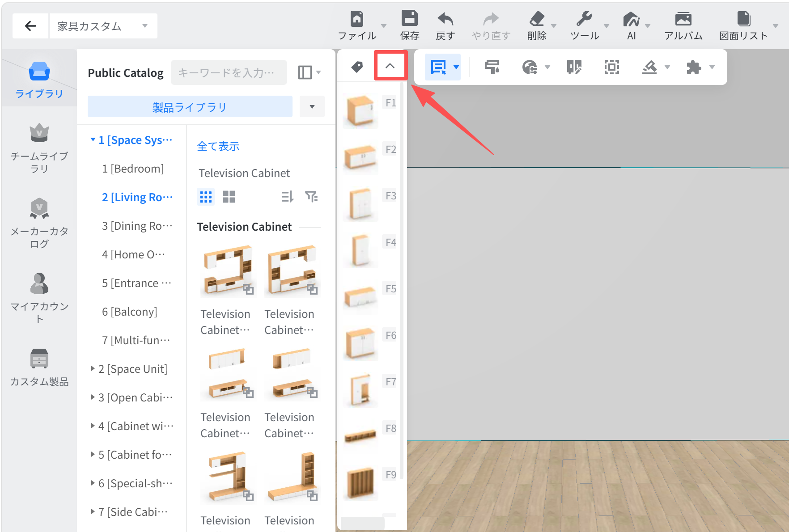Open the puzzle plugin dropdown arrow
This screenshot has width=789, height=532.
click(712, 67)
